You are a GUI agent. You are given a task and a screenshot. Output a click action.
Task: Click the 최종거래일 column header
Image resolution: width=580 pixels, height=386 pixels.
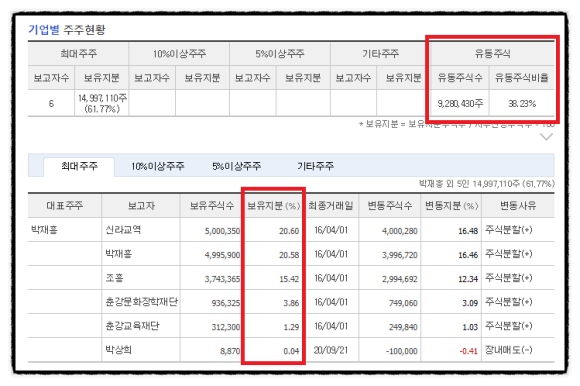pyautogui.click(x=331, y=206)
